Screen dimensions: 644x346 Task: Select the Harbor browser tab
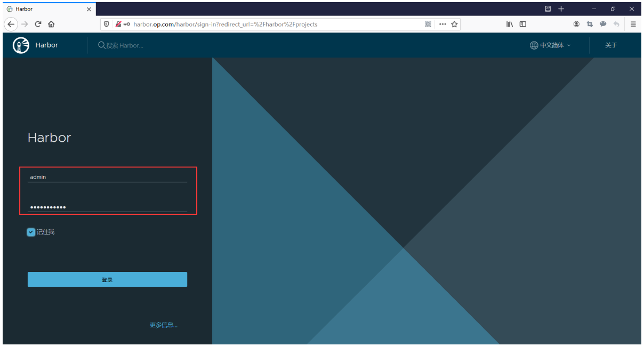pos(49,9)
